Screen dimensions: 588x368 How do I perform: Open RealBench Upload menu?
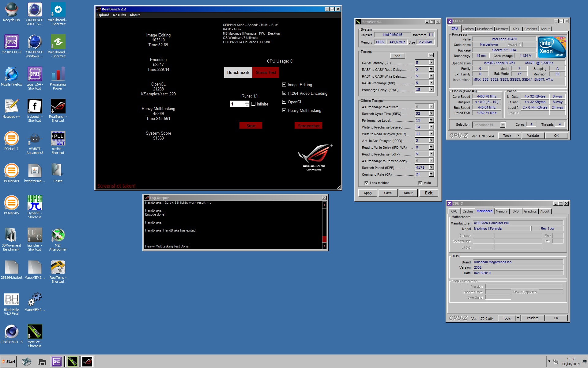103,15
